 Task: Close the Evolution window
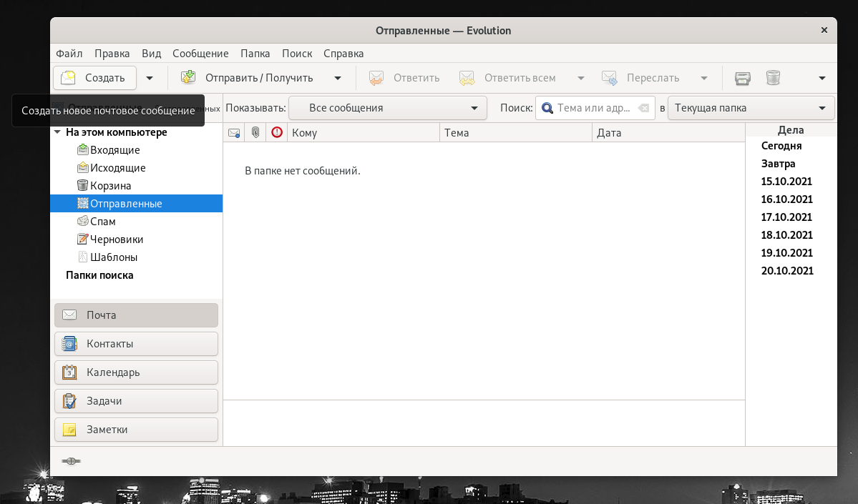pyautogui.click(x=824, y=31)
